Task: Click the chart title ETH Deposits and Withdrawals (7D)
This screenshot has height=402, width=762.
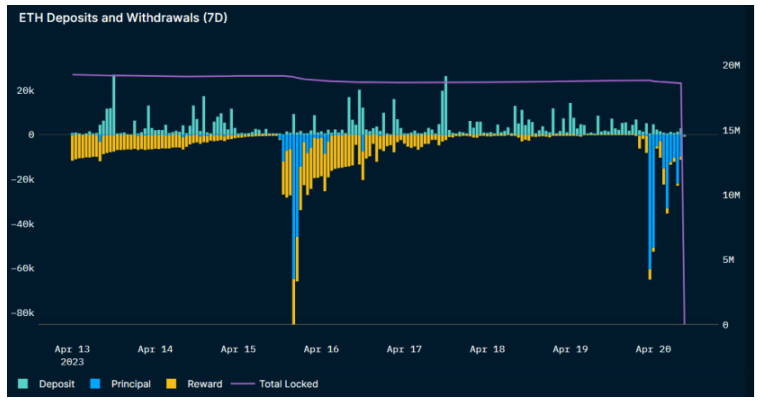Action: (x=123, y=18)
